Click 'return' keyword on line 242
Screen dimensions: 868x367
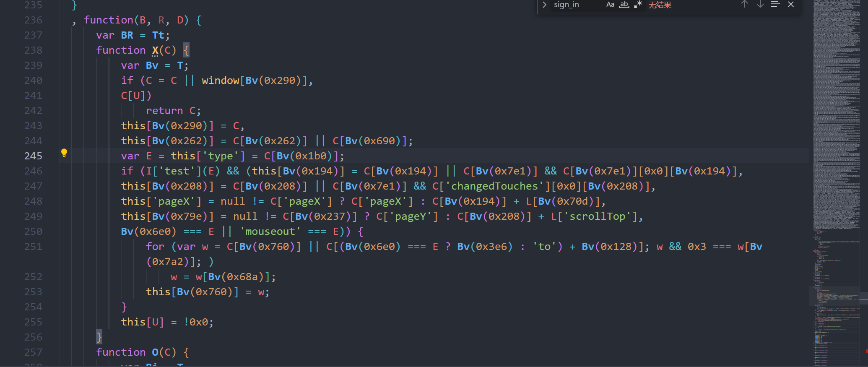[x=164, y=111]
